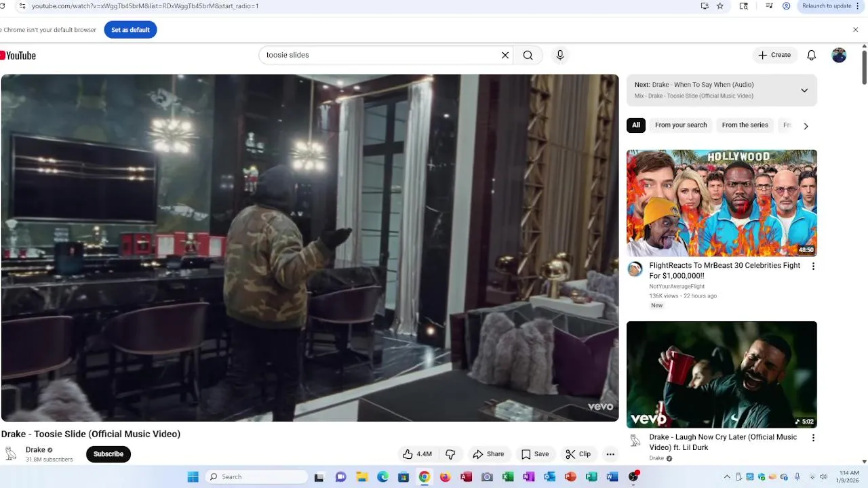Viewport: 868px width, 488px height.
Task: Open Laugh Now Cry Later video title
Action: pos(723,442)
